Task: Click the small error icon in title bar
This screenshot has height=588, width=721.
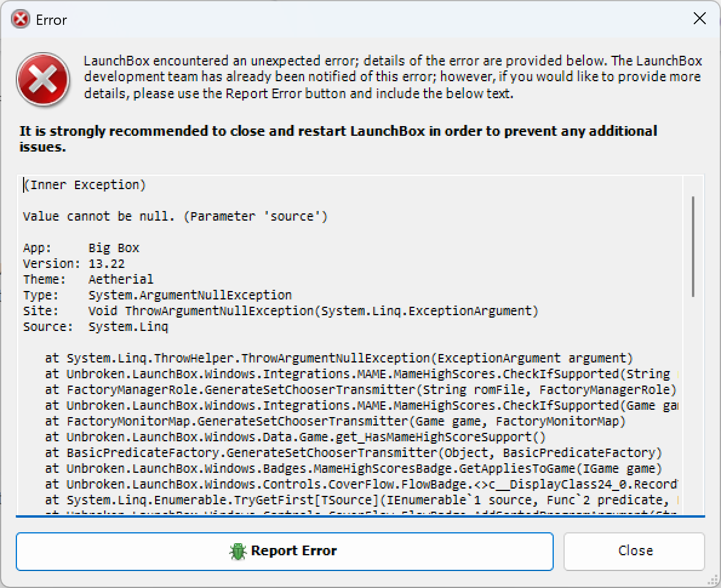Action: 20,20
